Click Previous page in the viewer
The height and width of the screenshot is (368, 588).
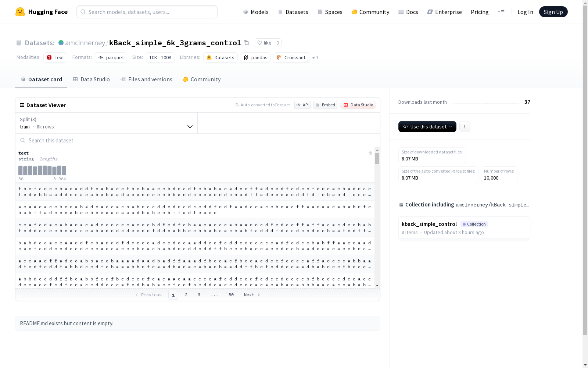click(148, 295)
